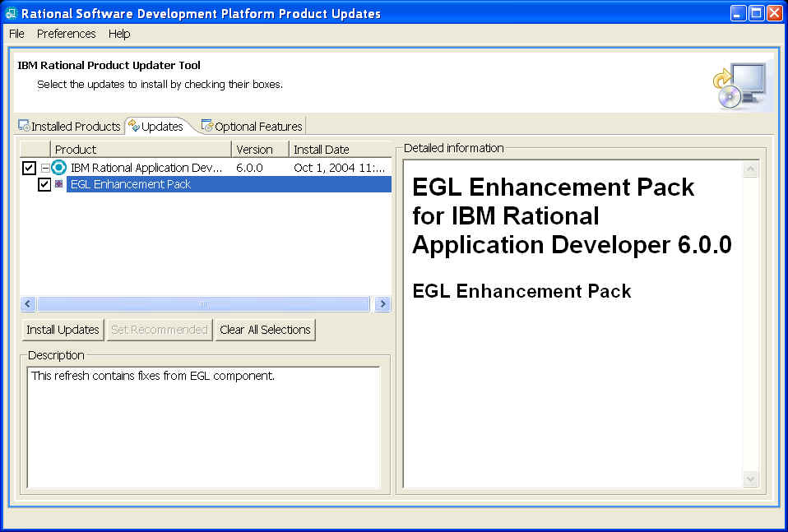This screenshot has height=532, width=788.
Task: Minimize the Product Updates window
Action: click(738, 13)
